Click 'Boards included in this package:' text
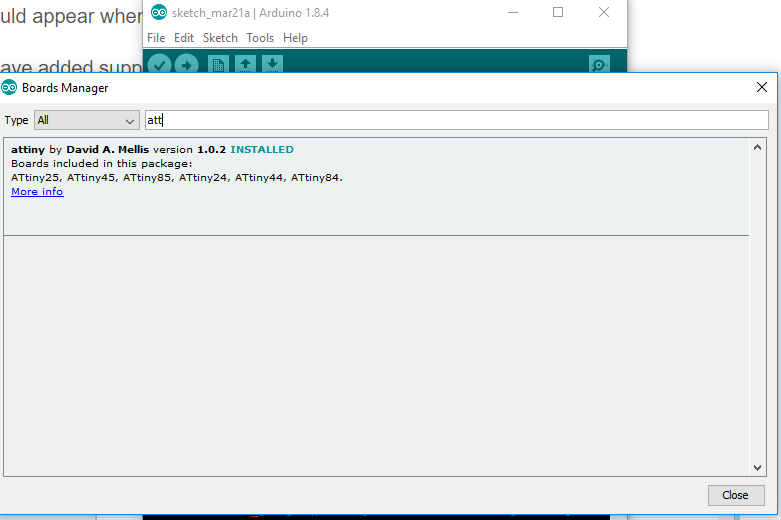The width and height of the screenshot is (781, 520). [x=102, y=163]
